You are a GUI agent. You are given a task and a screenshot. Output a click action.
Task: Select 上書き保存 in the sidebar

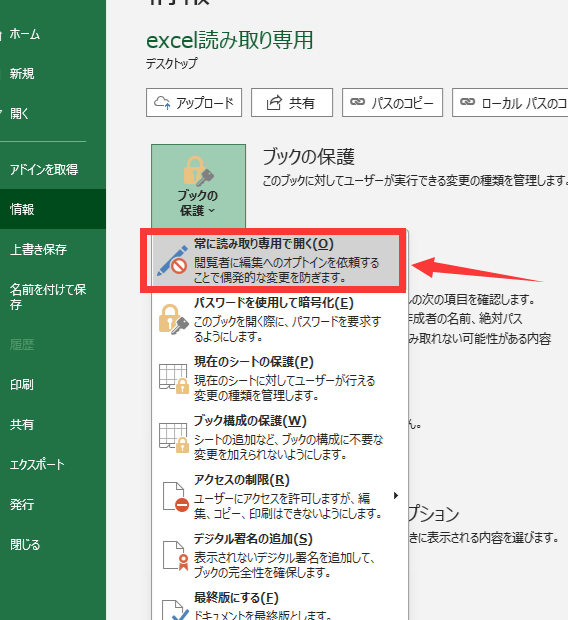click(52, 249)
